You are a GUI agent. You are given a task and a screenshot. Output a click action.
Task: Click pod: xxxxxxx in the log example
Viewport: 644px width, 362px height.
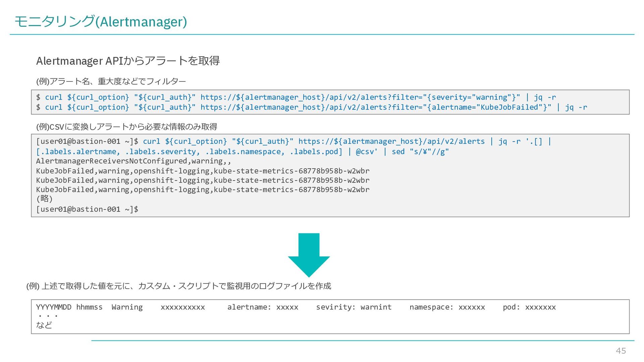(529, 307)
